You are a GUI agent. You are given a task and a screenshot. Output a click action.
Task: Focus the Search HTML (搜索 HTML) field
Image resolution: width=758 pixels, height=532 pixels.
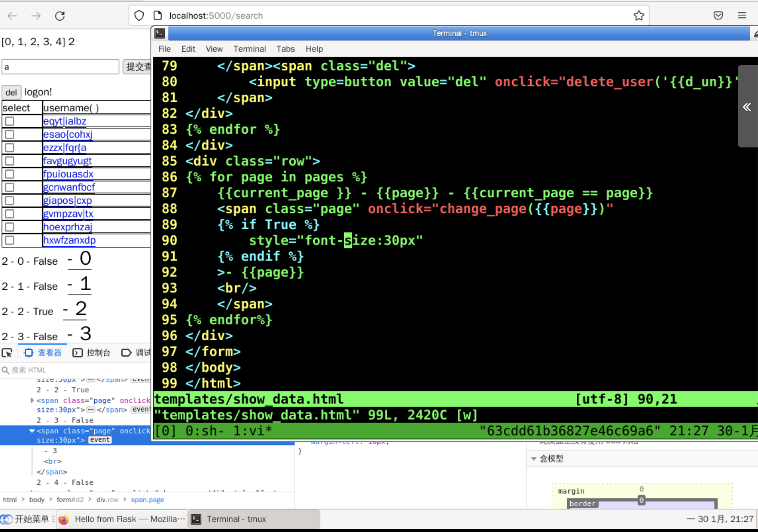[x=76, y=370]
